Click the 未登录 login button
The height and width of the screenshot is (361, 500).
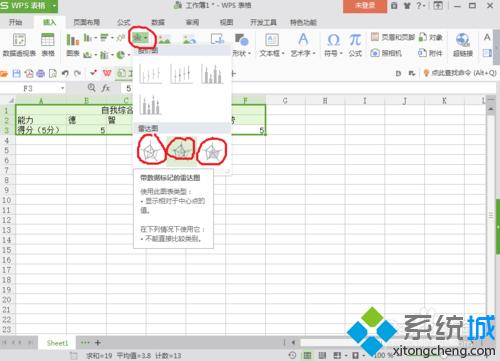(365, 6)
